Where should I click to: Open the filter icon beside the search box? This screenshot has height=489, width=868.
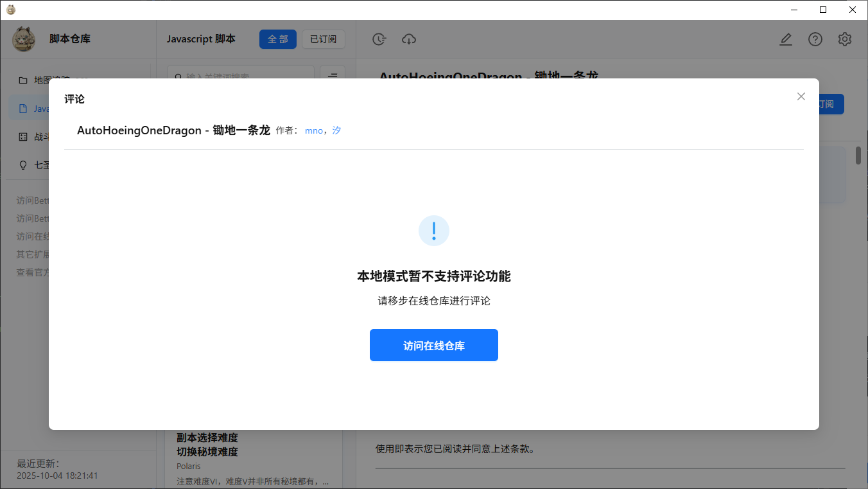tap(333, 76)
